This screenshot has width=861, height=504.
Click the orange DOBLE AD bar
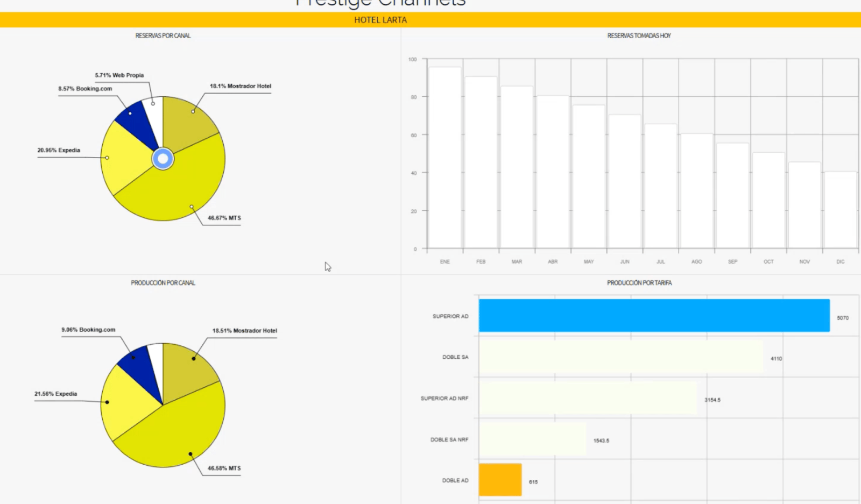pos(500,480)
